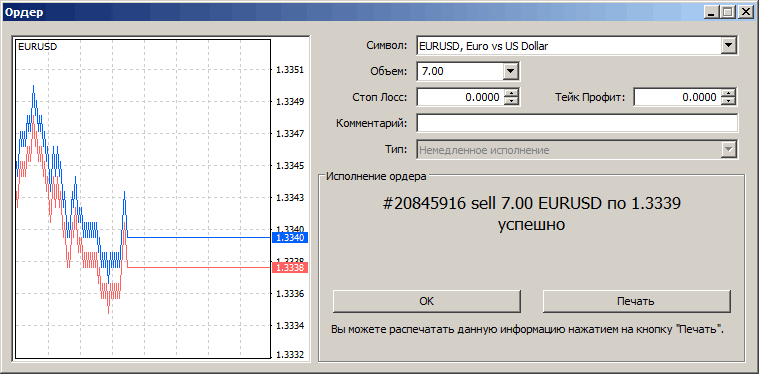Image resolution: width=759 pixels, height=374 pixels.
Task: Click the 1.3351 axis price
Action: point(290,70)
